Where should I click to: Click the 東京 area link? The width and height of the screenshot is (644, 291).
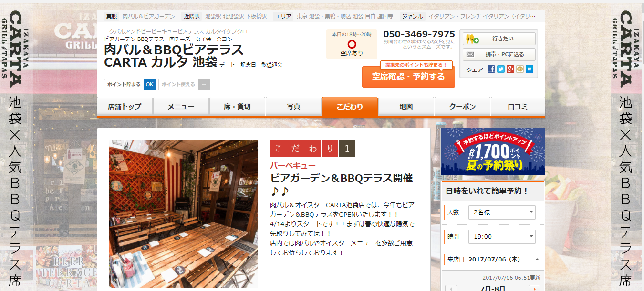(302, 16)
